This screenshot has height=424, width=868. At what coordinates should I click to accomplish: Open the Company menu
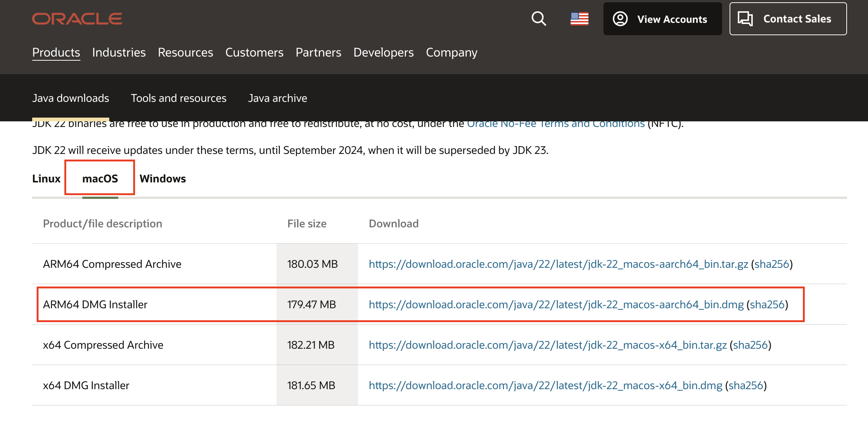click(x=452, y=52)
